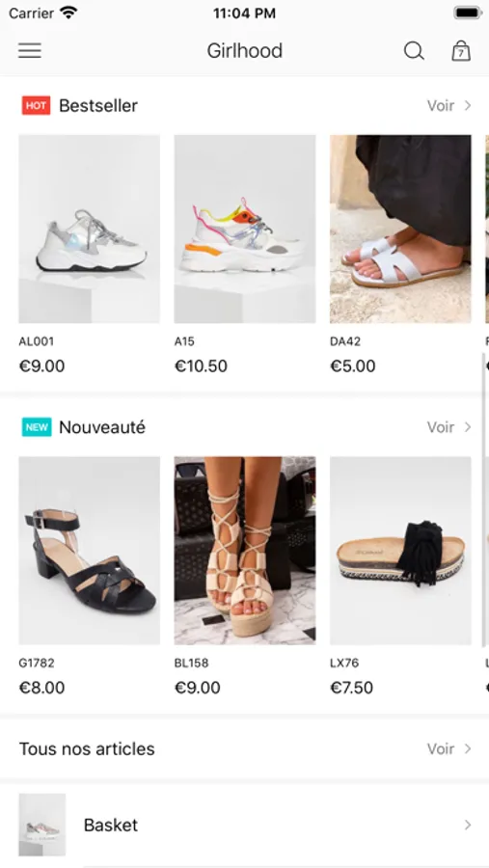
Task: Select the A15 colorful sneaker image
Action: click(245, 229)
